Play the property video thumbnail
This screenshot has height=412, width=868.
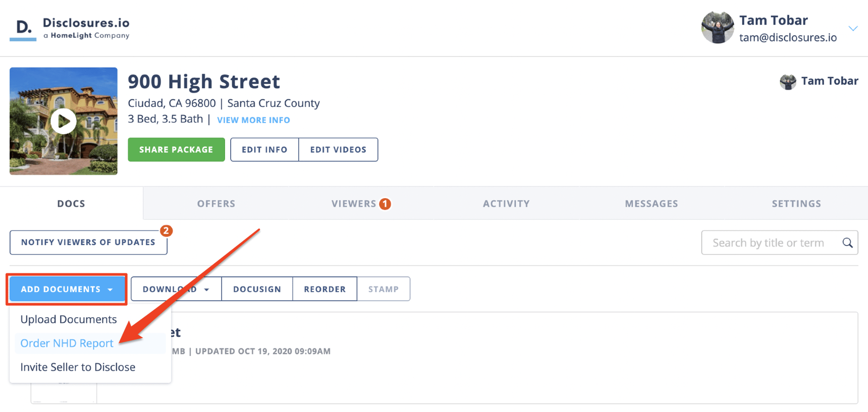point(64,121)
